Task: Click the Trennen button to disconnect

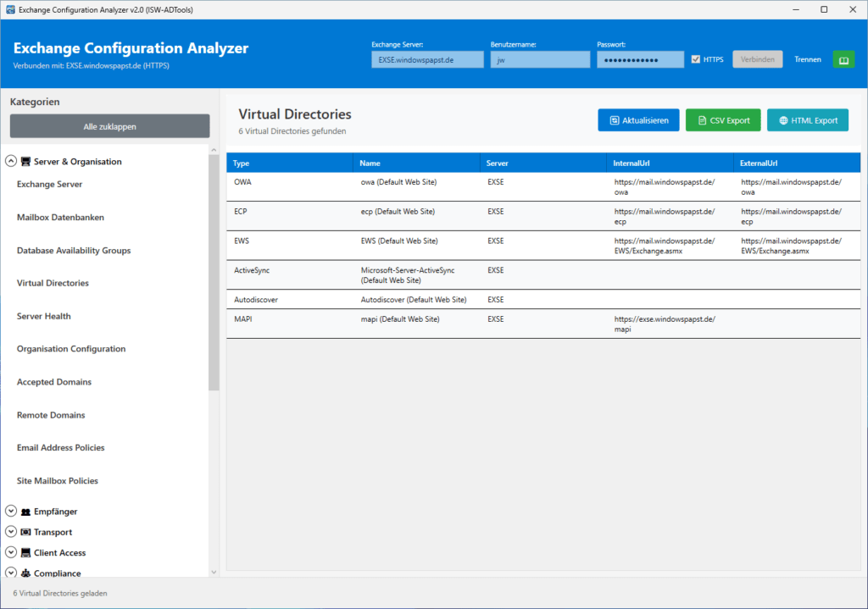Action: click(x=807, y=58)
